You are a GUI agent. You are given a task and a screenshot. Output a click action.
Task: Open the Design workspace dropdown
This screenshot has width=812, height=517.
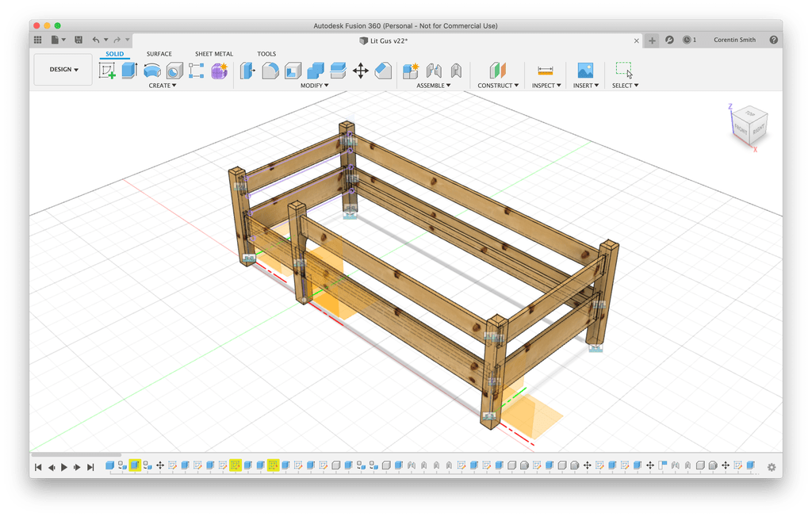(63, 70)
